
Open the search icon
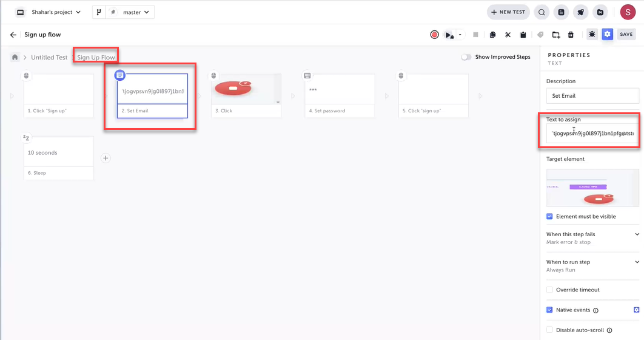(542, 12)
